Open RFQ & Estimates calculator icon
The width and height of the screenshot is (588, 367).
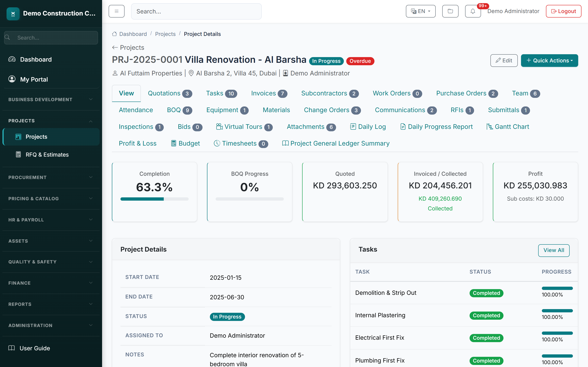(x=18, y=154)
